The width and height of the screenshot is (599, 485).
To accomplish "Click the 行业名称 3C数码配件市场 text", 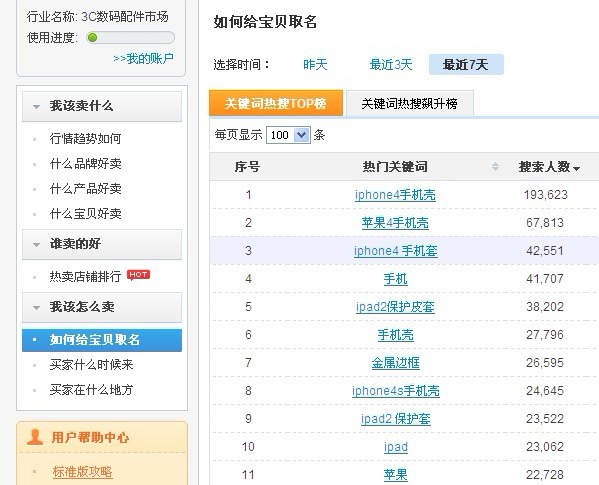I will pos(97,16).
